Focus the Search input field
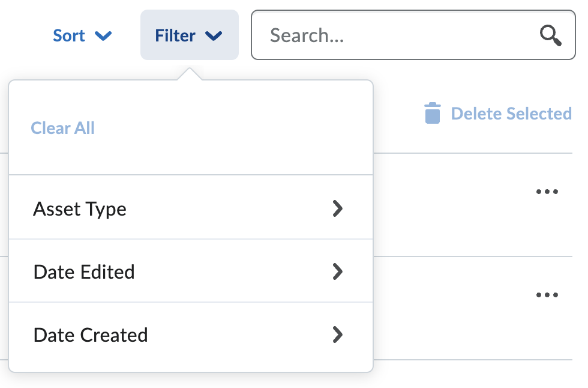The image size is (588, 388). [x=413, y=35]
